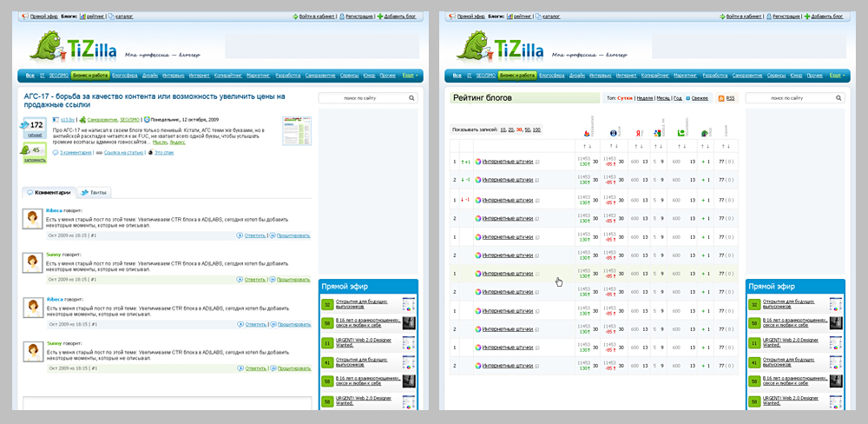
Task: Filter top blogs by Месяц
Action: coord(662,98)
